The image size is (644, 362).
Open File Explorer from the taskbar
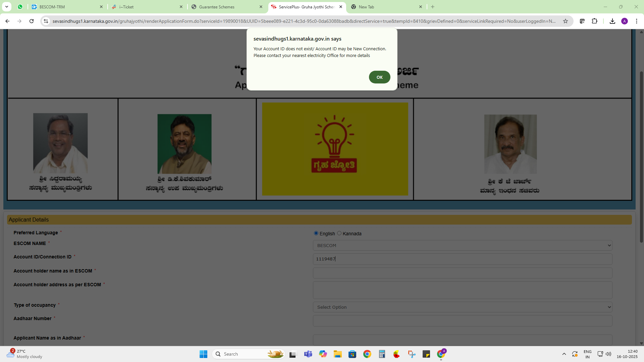pyautogui.click(x=337, y=354)
